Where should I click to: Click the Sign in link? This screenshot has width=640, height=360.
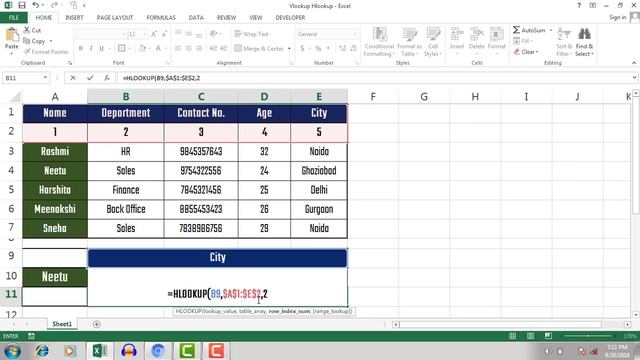point(618,17)
